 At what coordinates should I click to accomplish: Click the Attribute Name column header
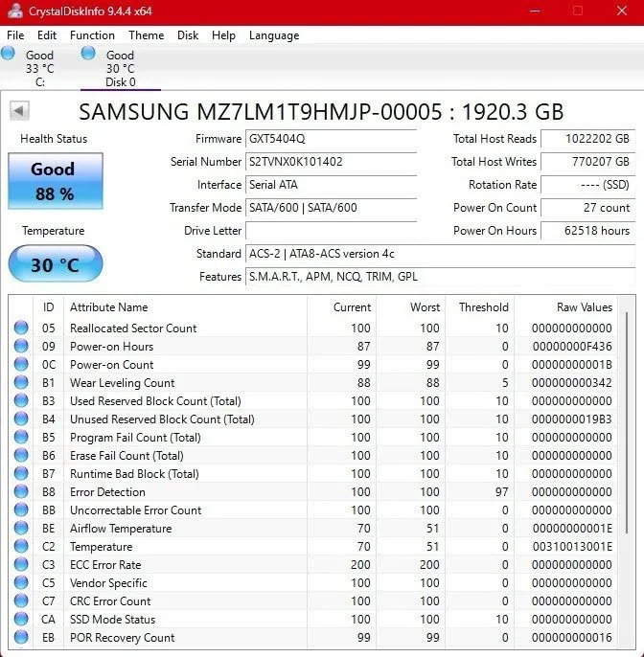coord(185,307)
